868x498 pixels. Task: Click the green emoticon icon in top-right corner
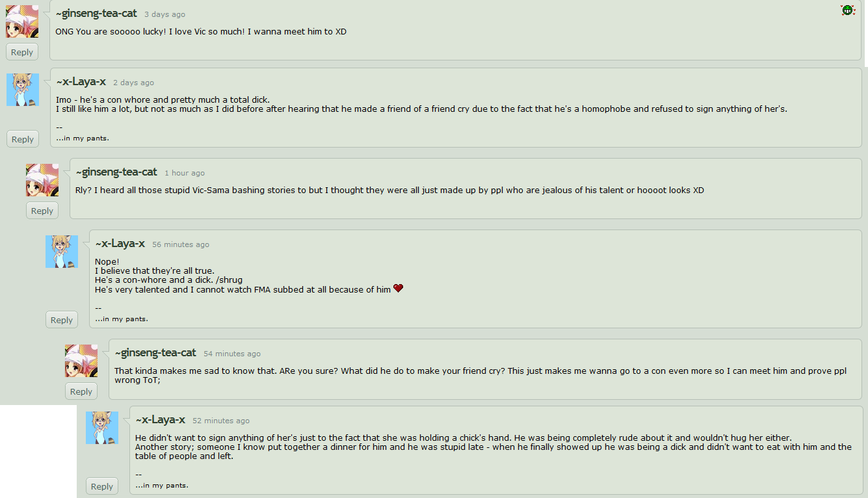click(x=847, y=10)
